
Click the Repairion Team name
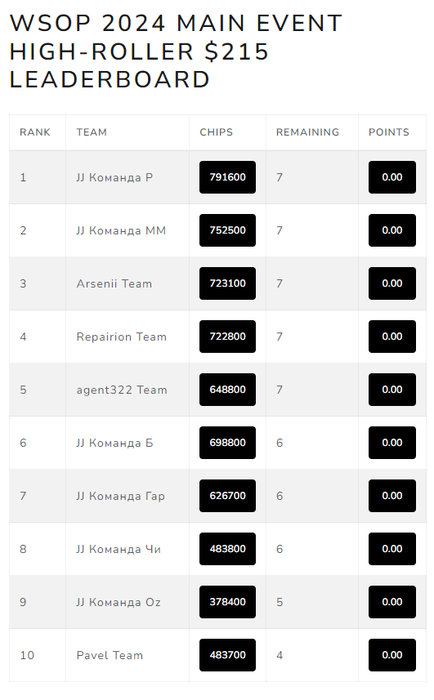pyautogui.click(x=121, y=337)
